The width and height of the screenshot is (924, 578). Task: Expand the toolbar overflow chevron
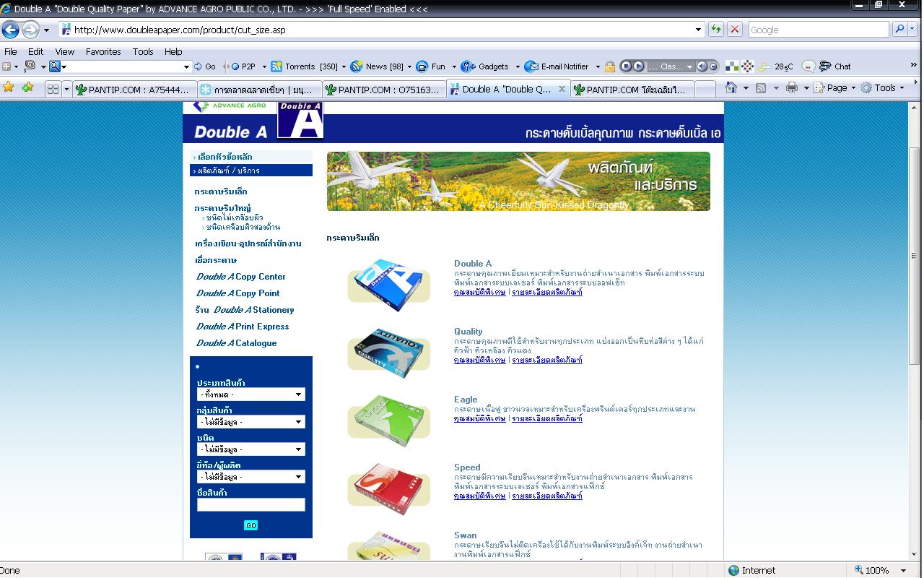914,65
